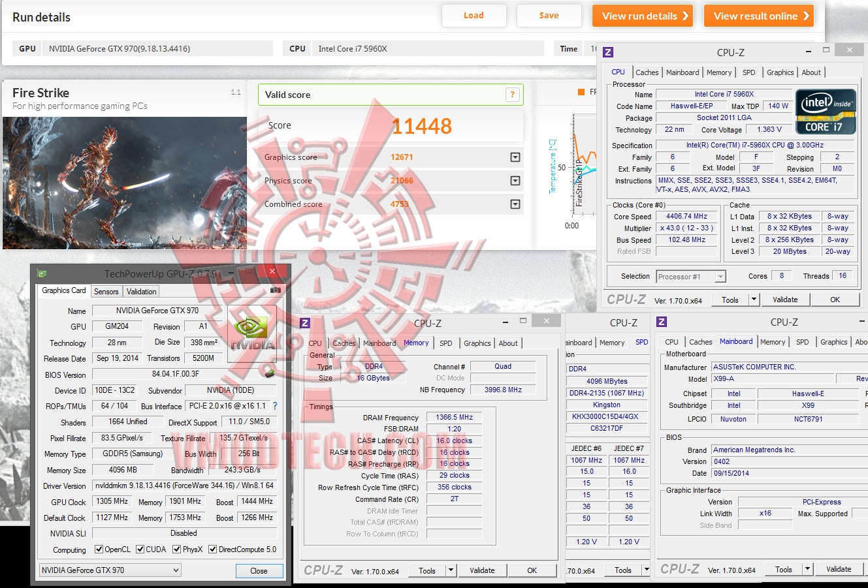Click the motherboard model X99-A field
This screenshot has height=588, width=868.
(773, 379)
